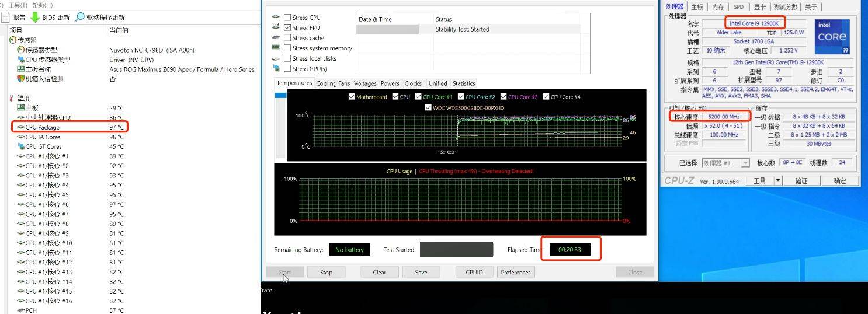Viewport: 868px width, 314px height.
Task: Select the CPU IA Cores row
Action: pyautogui.click(x=70, y=137)
